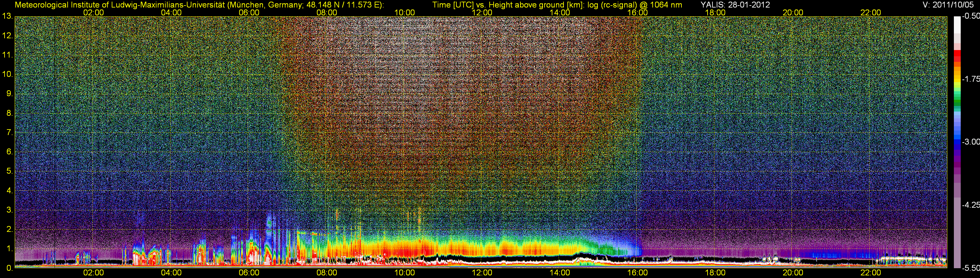Select the 06:00 tick on the bottom time axis

(x=249, y=273)
